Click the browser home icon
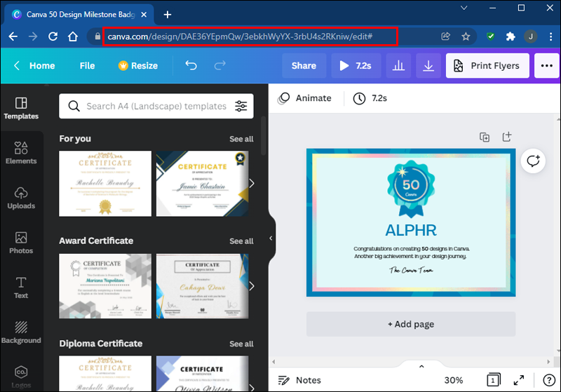 click(73, 36)
